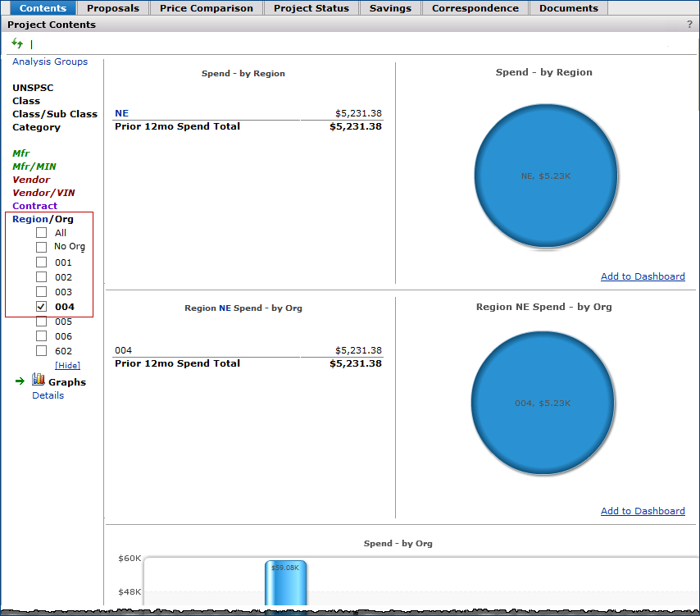The image size is (700, 616).
Task: Click the Graphs bar chart icon
Action: click(39, 380)
